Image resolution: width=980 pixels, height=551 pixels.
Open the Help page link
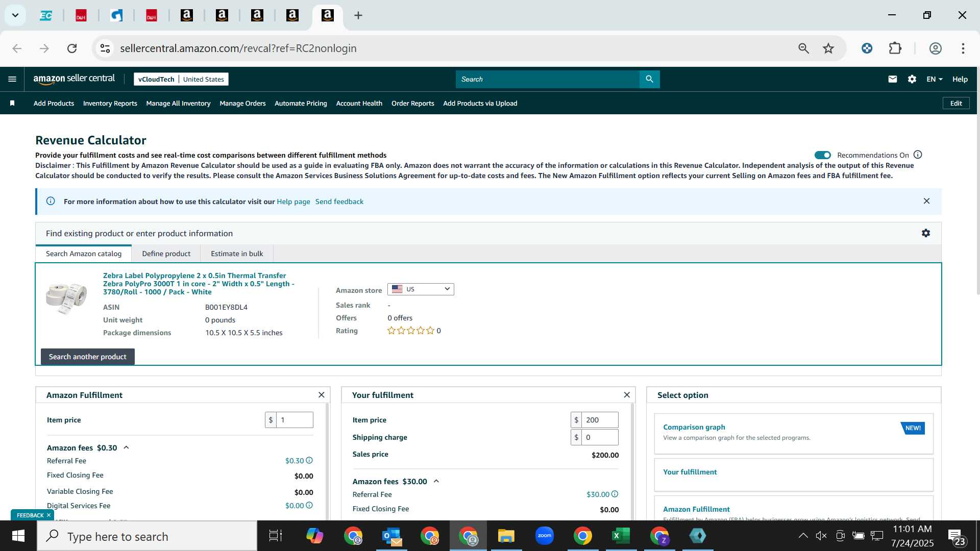point(293,202)
